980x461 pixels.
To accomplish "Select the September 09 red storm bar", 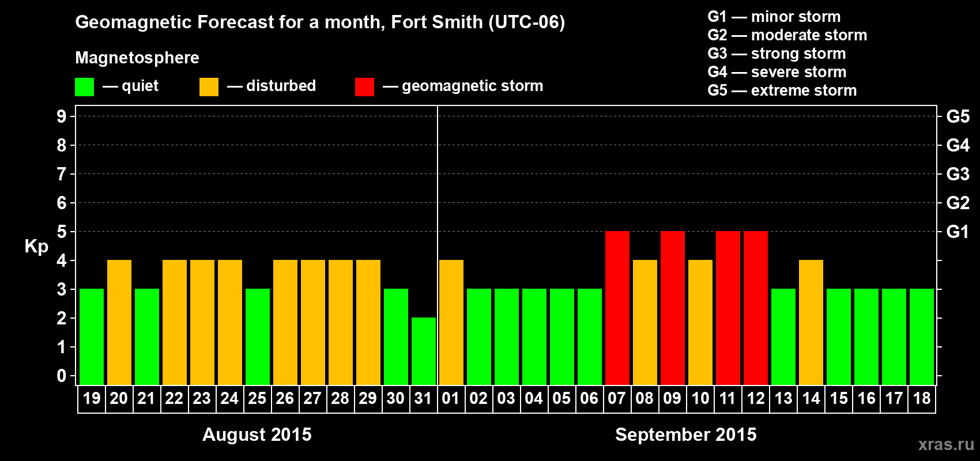I will pyautogui.click(x=673, y=308).
